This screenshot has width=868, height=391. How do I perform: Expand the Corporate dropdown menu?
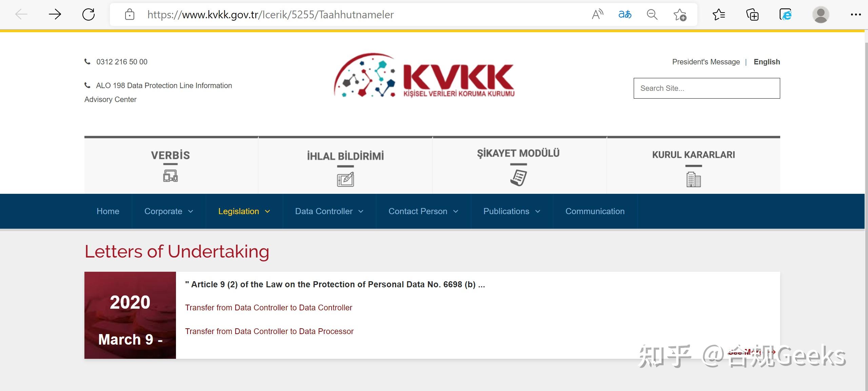pos(169,211)
